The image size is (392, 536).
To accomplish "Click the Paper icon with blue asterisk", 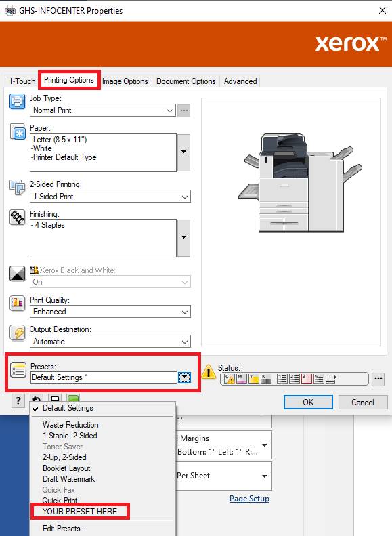I will (x=18, y=132).
